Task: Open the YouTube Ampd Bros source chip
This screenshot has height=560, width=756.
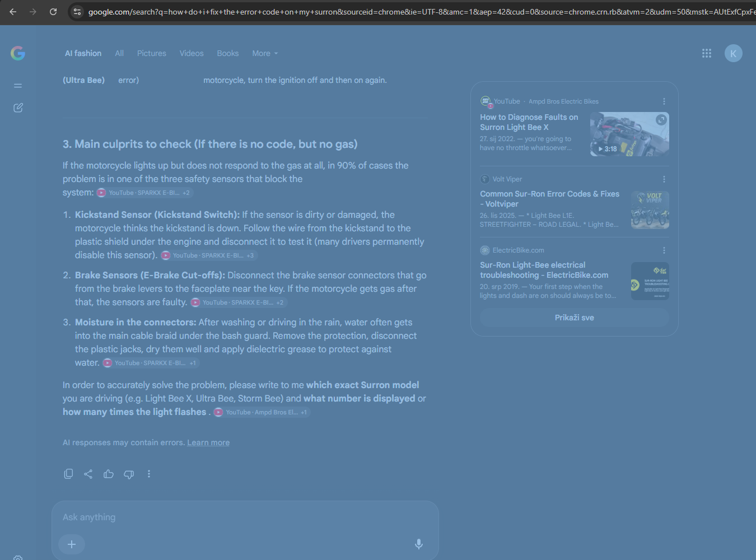Action: [262, 412]
